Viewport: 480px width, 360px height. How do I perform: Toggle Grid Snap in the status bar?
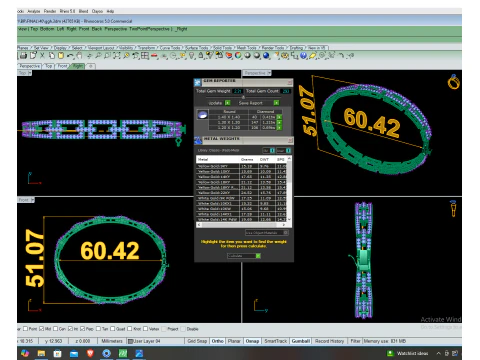197,341
